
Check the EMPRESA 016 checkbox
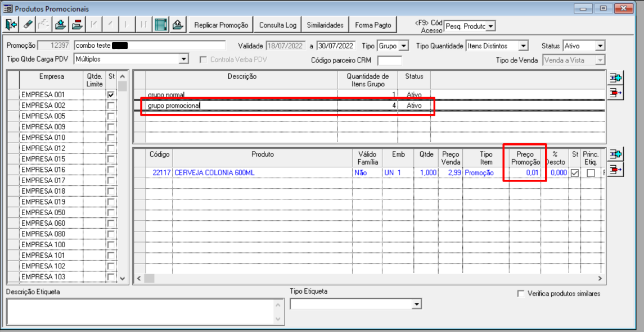pyautogui.click(x=110, y=170)
